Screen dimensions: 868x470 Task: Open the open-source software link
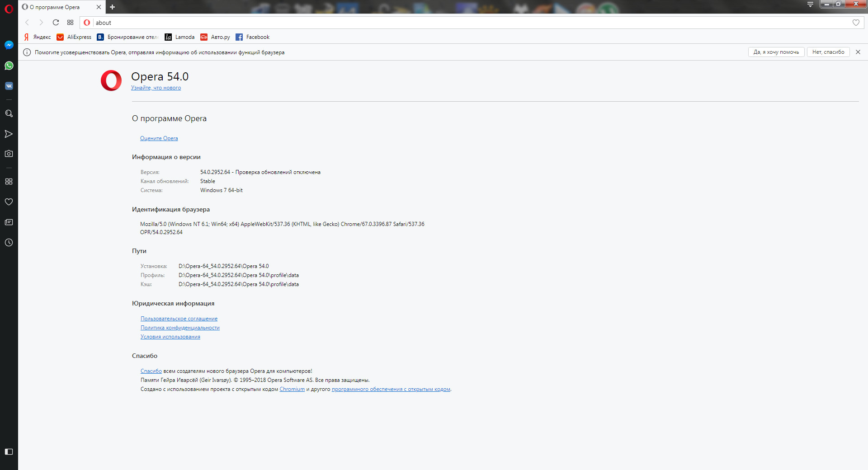[391, 389]
